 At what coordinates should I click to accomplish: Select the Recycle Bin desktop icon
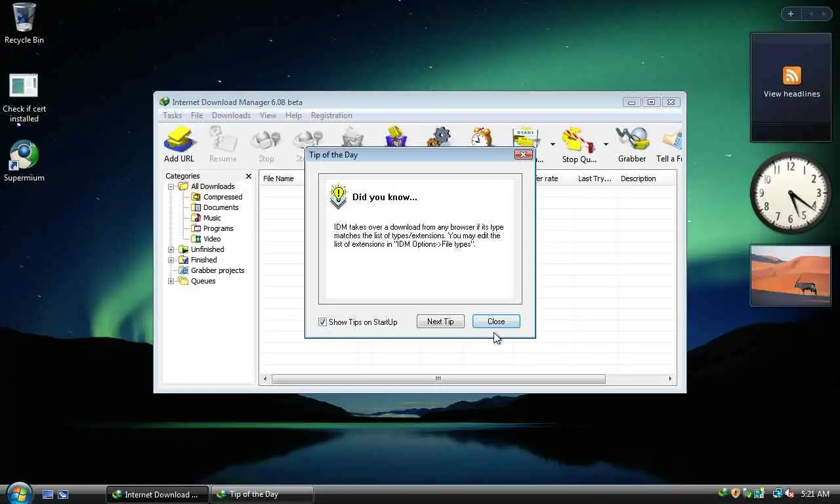(x=24, y=24)
